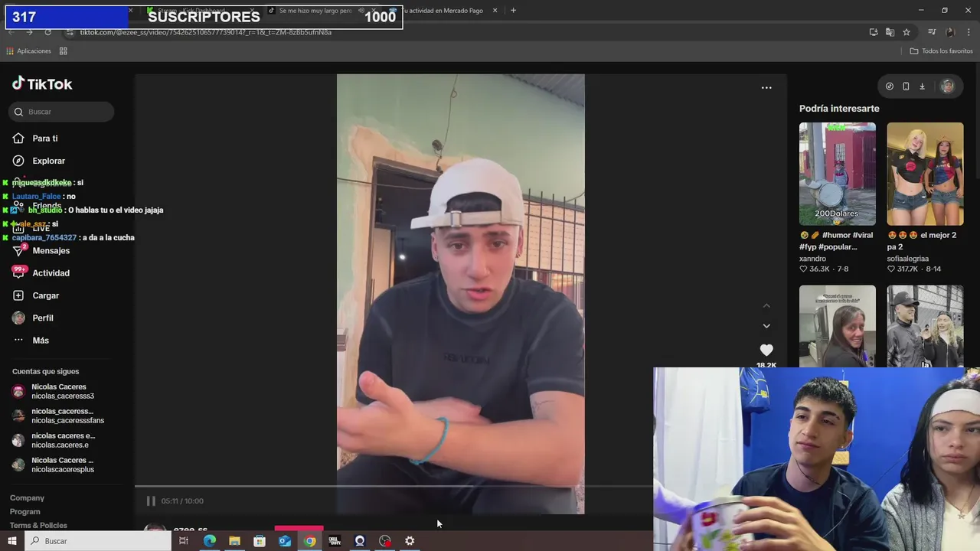980x551 pixels.
Task: Open the TikTok home logo
Action: (42, 84)
